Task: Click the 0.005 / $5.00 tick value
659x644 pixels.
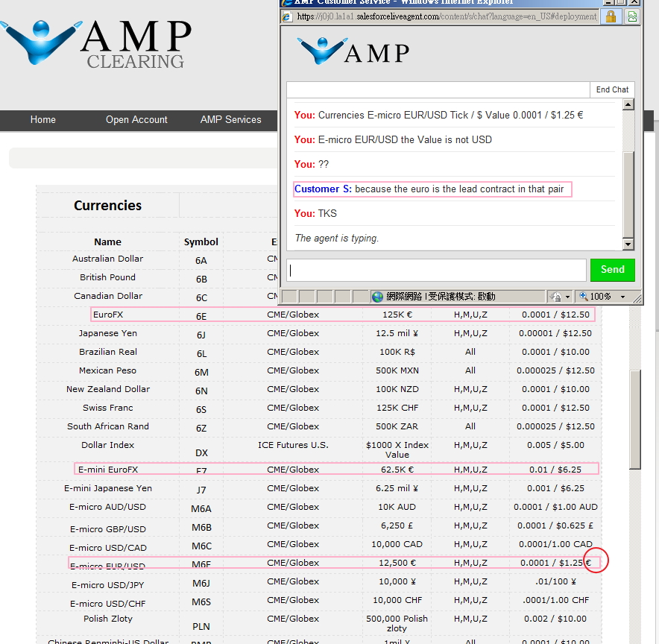Action: click(x=555, y=445)
